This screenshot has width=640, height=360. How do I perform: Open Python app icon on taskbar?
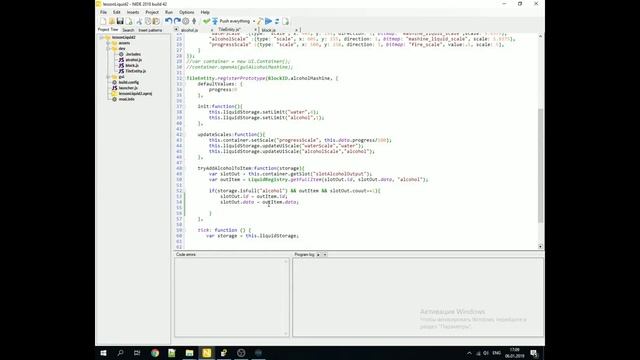click(224, 353)
